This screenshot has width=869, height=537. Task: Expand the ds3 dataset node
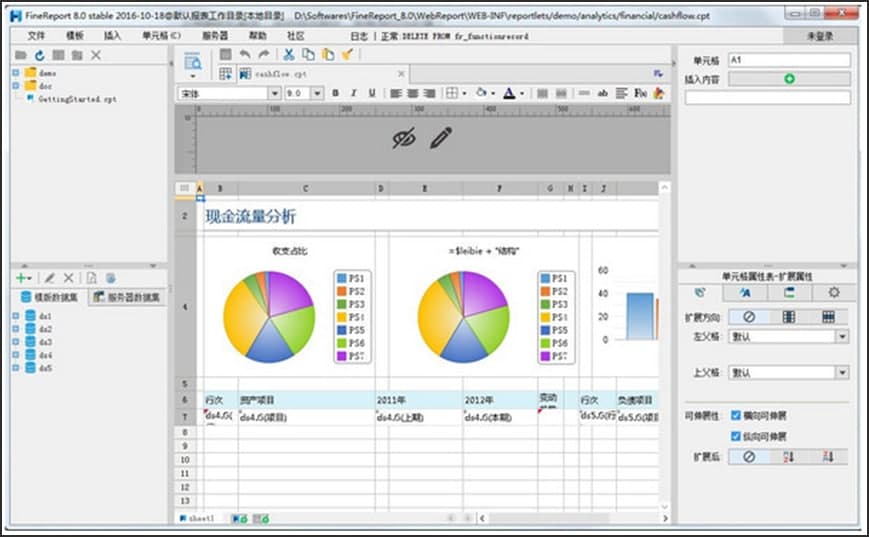[x=16, y=342]
